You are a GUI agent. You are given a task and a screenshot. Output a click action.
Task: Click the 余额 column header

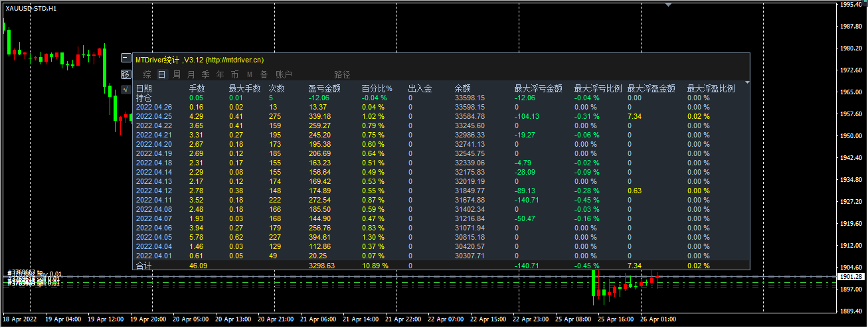[x=463, y=88]
